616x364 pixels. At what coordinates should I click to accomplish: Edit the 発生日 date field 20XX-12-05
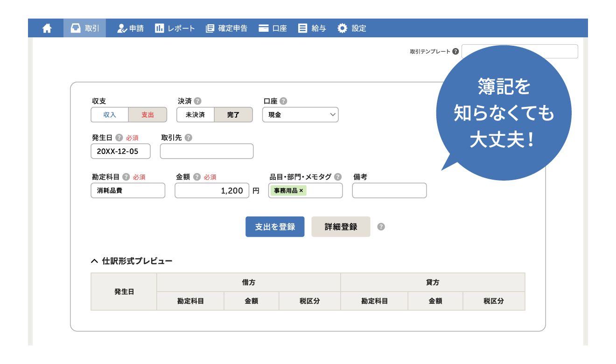121,151
